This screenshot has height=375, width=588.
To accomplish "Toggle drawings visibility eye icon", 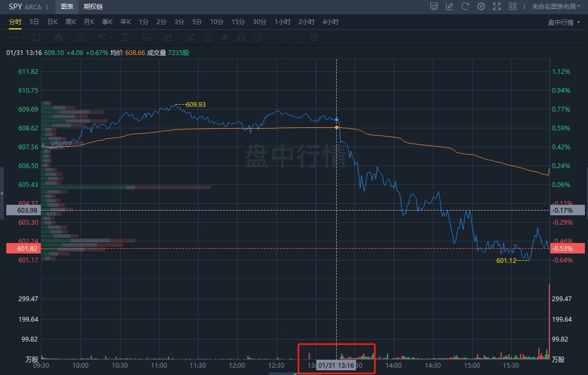I will (x=225, y=37).
